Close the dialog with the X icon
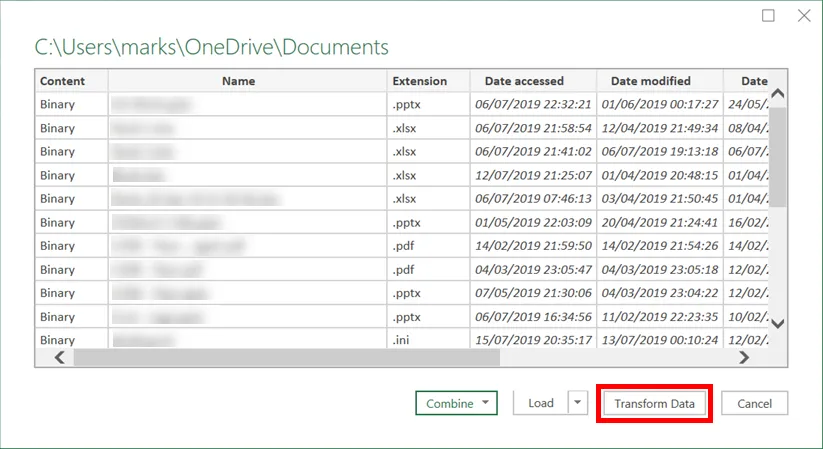The height and width of the screenshot is (449, 823). coord(804,16)
